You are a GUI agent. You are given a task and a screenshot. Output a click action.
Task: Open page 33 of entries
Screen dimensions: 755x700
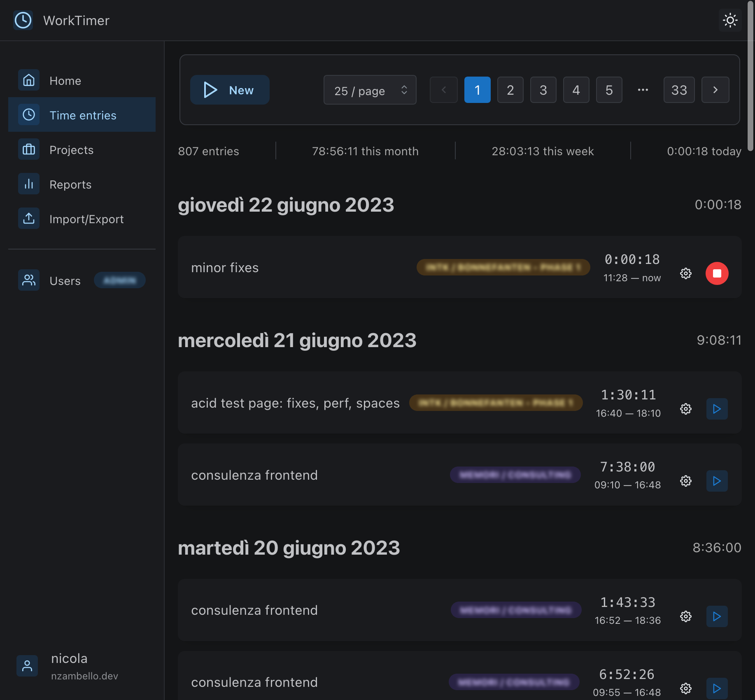click(679, 90)
